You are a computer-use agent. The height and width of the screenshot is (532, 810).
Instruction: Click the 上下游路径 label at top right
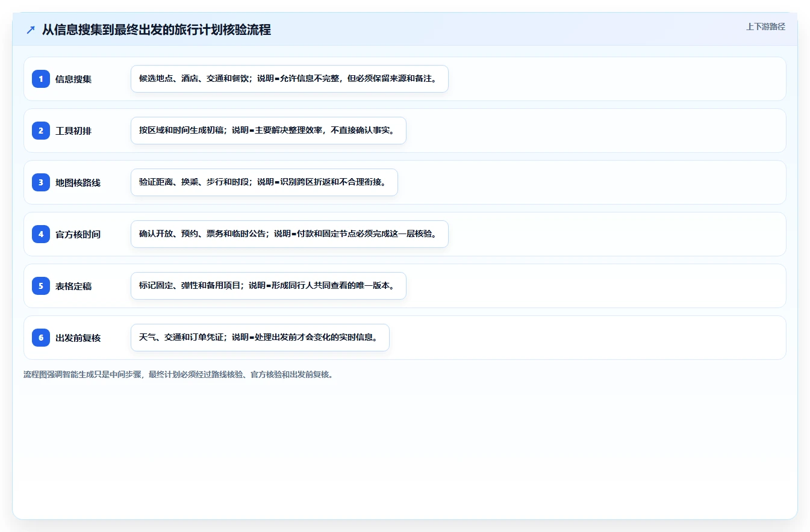tap(765, 26)
